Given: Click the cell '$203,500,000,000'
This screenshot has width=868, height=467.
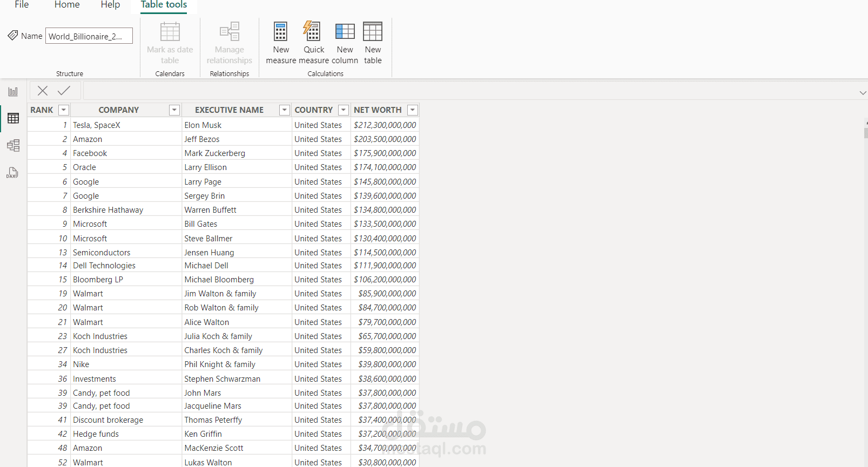Looking at the screenshot, I should click(x=385, y=139).
